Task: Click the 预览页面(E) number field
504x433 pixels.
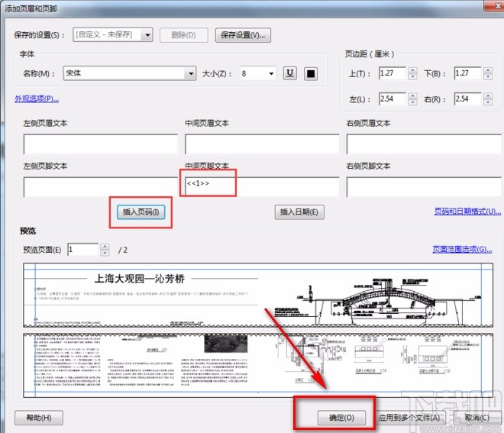Action: point(82,250)
